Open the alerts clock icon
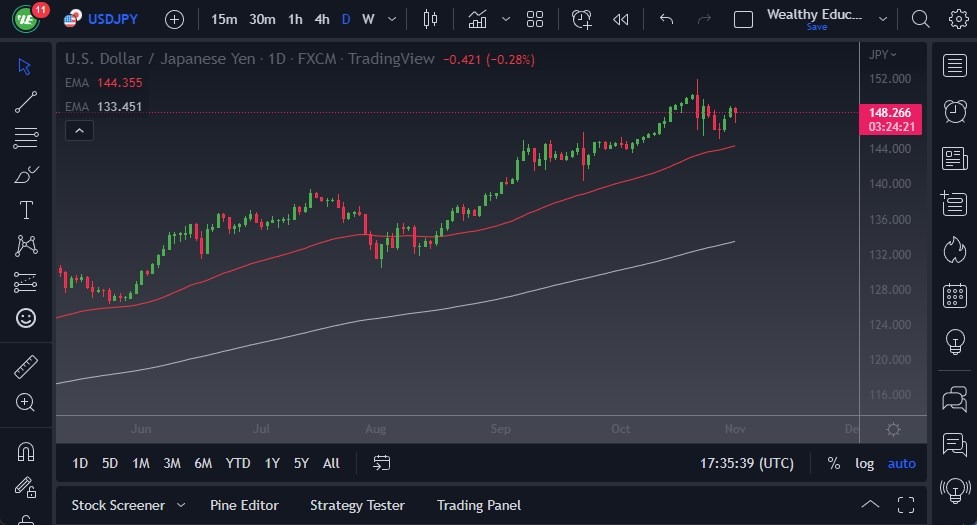This screenshot has height=525, width=977. (954, 110)
